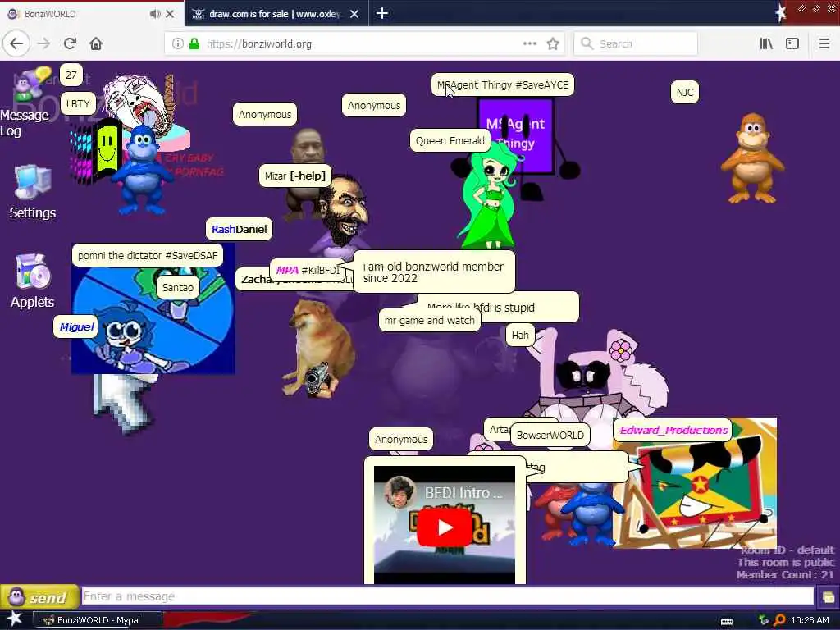This screenshot has height=630, width=840.
Task: Click the Edward_Productions flag avatar
Action: point(695,493)
